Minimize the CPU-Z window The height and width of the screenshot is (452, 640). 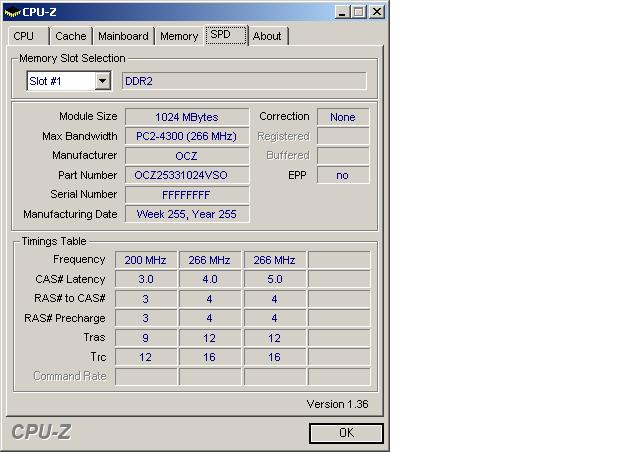(x=342, y=12)
